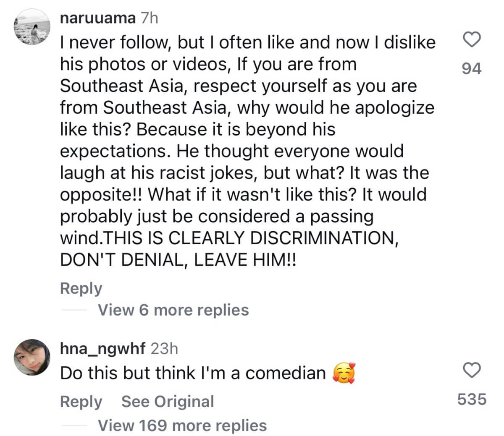Select naruuama's long discrimination comment text
This screenshot has height=436, width=504.
pos(247,151)
